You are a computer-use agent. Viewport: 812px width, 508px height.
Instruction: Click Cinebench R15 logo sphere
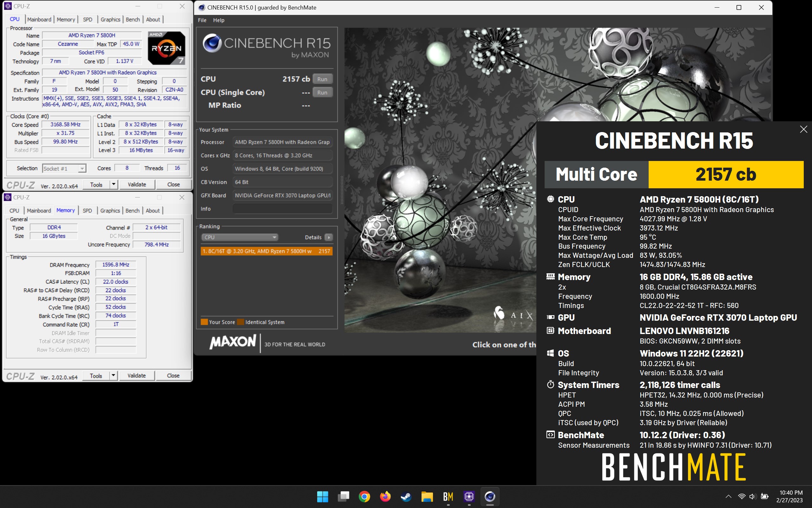point(212,43)
